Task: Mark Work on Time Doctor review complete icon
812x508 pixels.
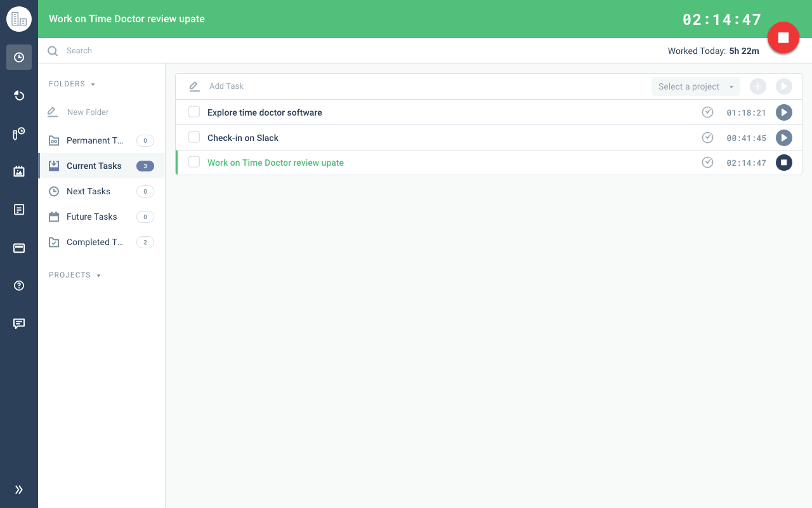Action: (x=708, y=163)
